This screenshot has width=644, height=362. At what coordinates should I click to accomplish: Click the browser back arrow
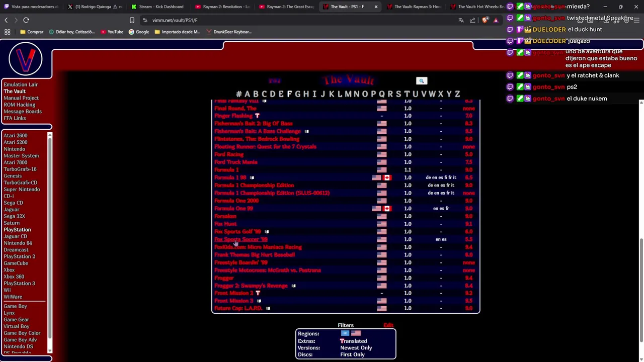point(6,20)
